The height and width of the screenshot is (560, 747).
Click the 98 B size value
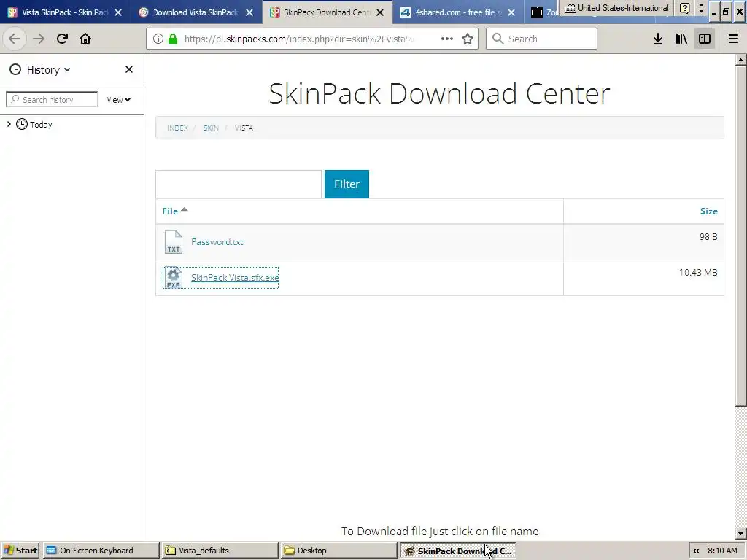708,237
